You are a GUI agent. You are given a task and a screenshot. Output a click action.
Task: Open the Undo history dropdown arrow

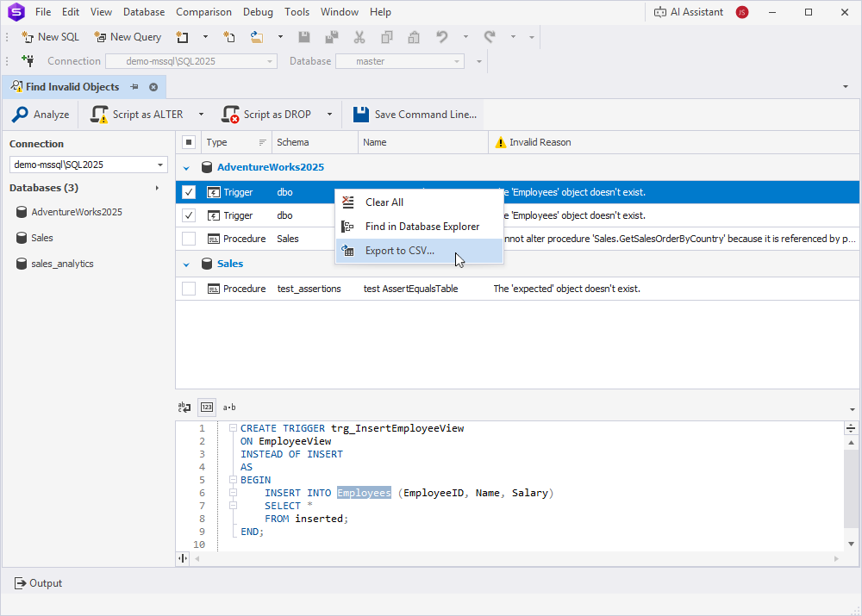465,37
